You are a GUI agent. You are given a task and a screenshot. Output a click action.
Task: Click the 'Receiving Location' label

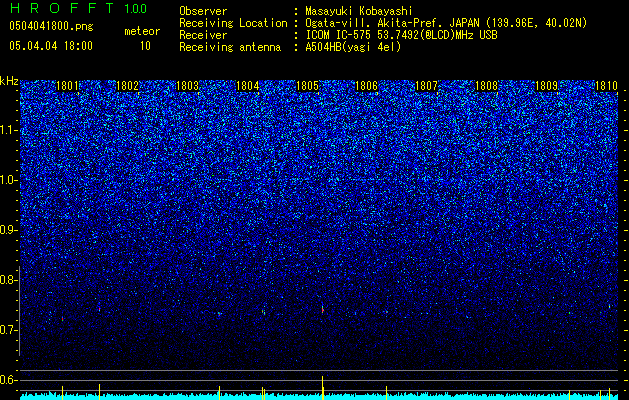pos(233,23)
